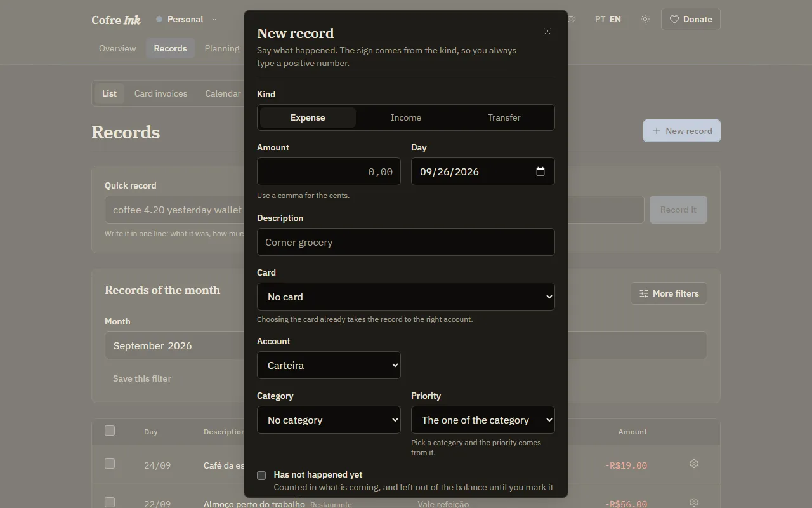The height and width of the screenshot is (508, 812).
Task: Check the 22/09 record row checkbox
Action: [x=110, y=502]
